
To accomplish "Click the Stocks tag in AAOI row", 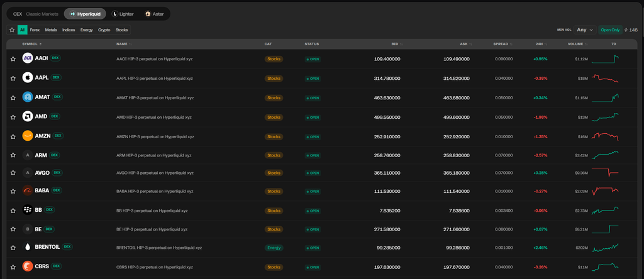I will pyautogui.click(x=274, y=59).
